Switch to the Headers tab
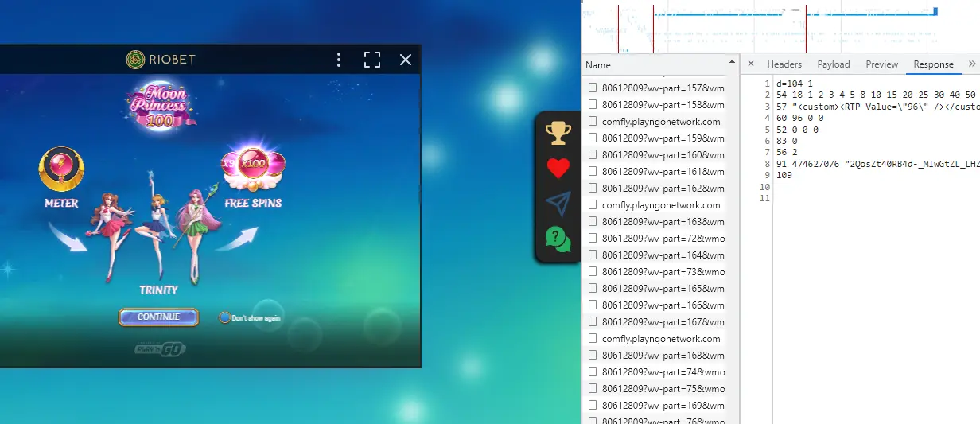The width and height of the screenshot is (980, 424). tap(784, 64)
